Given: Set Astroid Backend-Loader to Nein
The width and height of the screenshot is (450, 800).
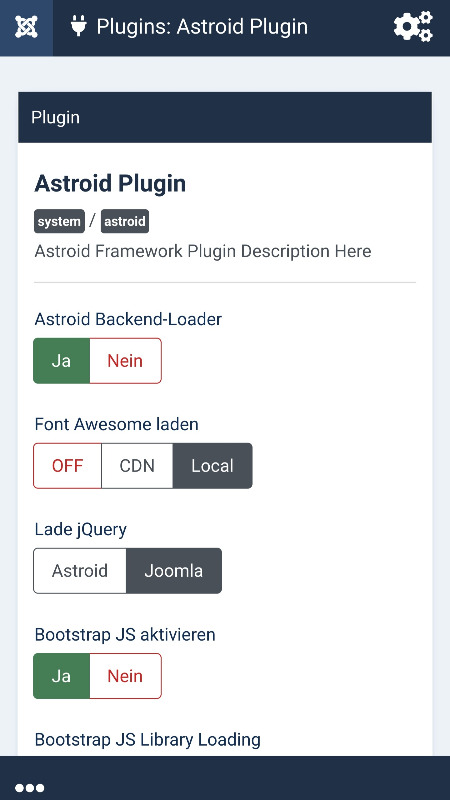Looking at the screenshot, I should coord(126,361).
